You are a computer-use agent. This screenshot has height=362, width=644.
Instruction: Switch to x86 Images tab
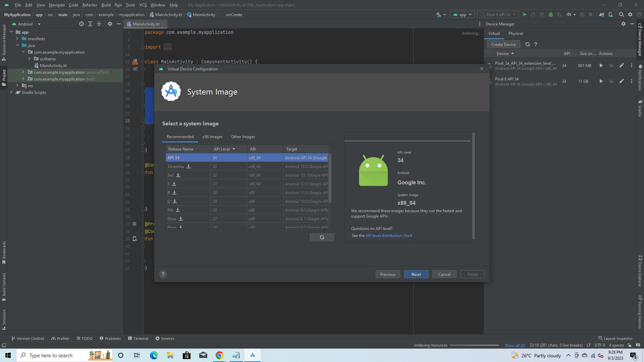pyautogui.click(x=212, y=137)
